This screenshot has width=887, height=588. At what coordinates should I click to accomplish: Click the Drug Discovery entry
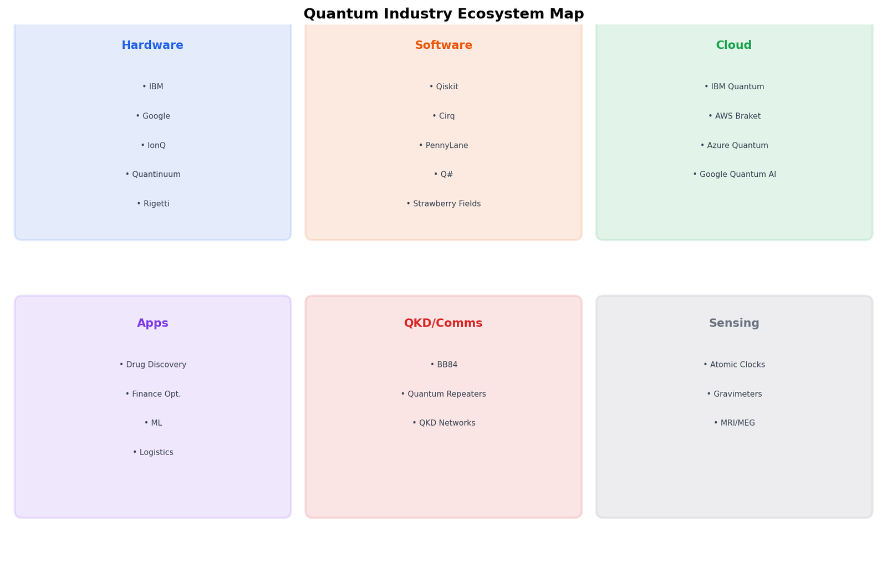click(x=152, y=365)
